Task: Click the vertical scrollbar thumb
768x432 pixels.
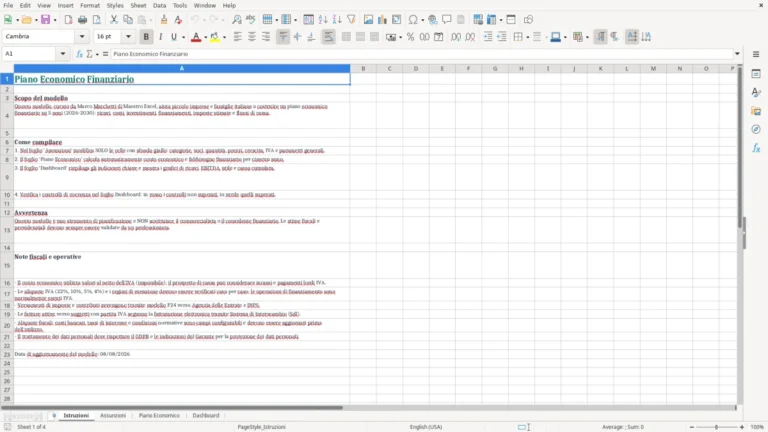Action: point(740,147)
